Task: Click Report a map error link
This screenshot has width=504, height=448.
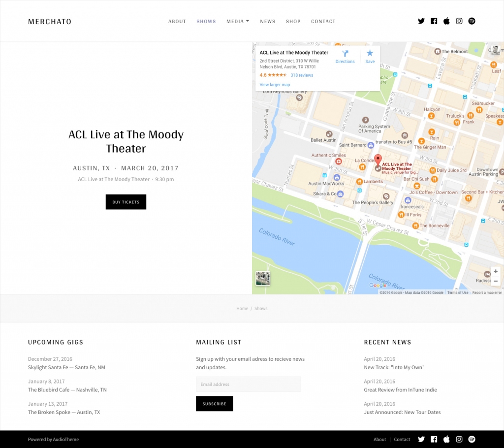Action: tap(487, 292)
